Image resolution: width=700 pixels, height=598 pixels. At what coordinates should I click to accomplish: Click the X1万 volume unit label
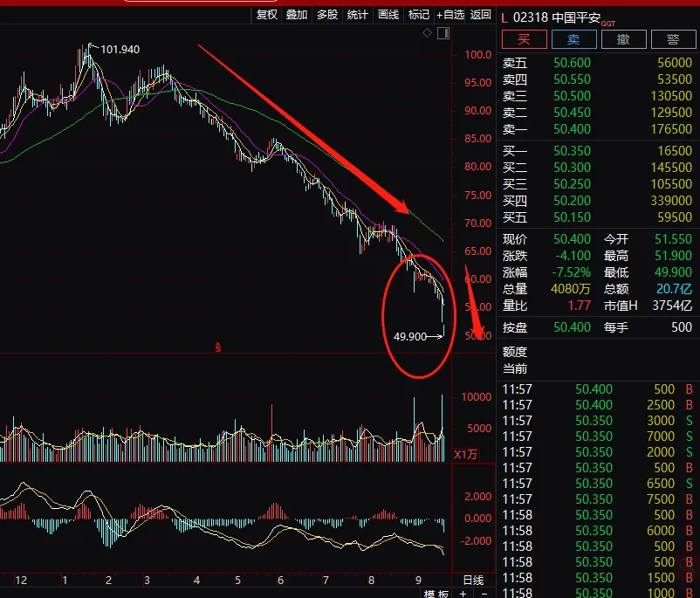465,454
